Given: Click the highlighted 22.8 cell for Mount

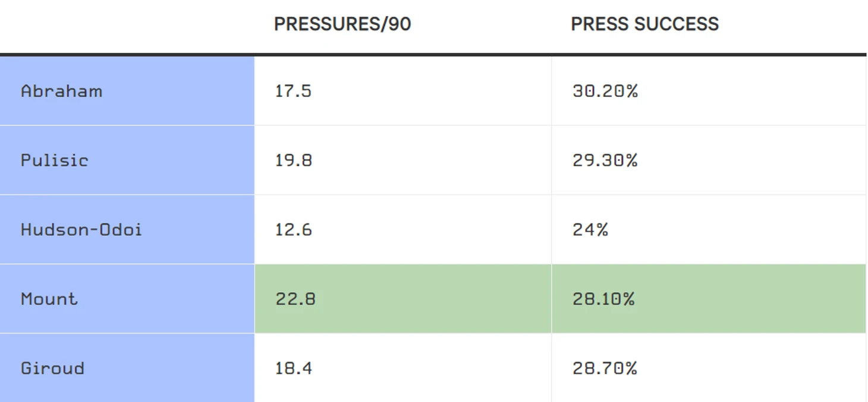Looking at the screenshot, I should (403, 299).
